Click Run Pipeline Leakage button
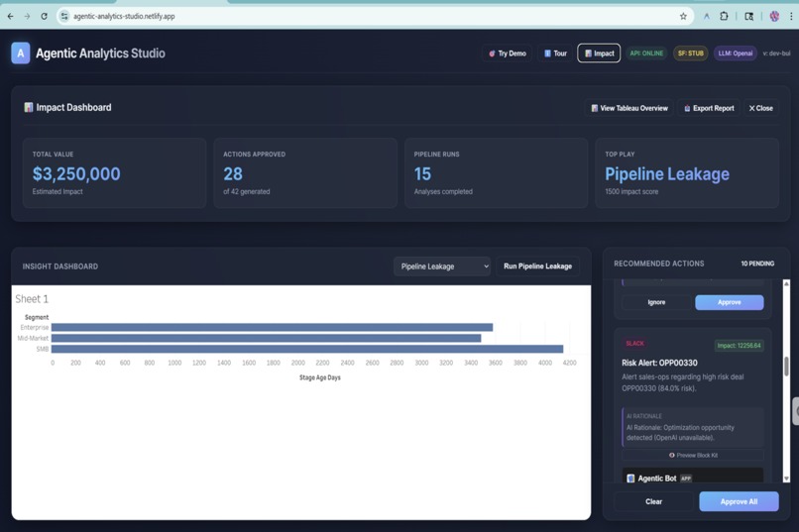The image size is (799, 532). tap(537, 266)
